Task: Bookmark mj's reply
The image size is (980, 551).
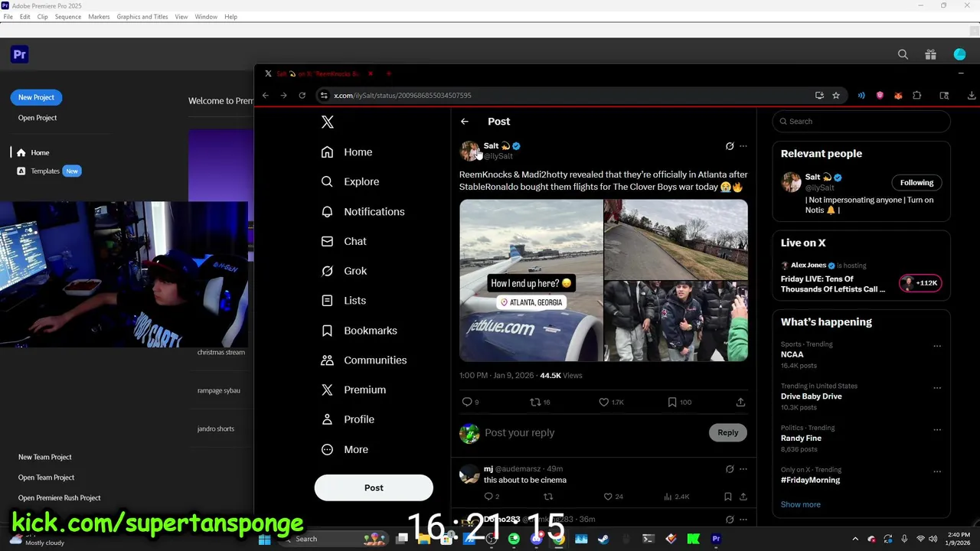Action: pyautogui.click(x=727, y=497)
